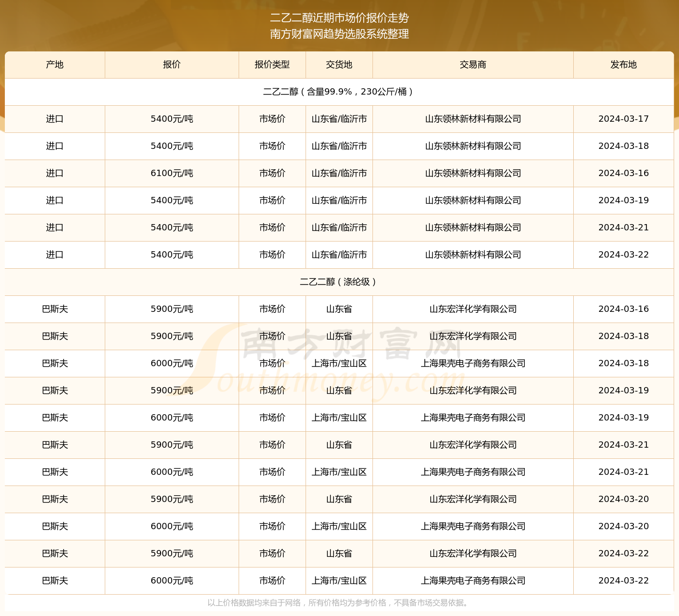Click the '报价类型' column header
This screenshot has height=616, width=679.
point(272,65)
